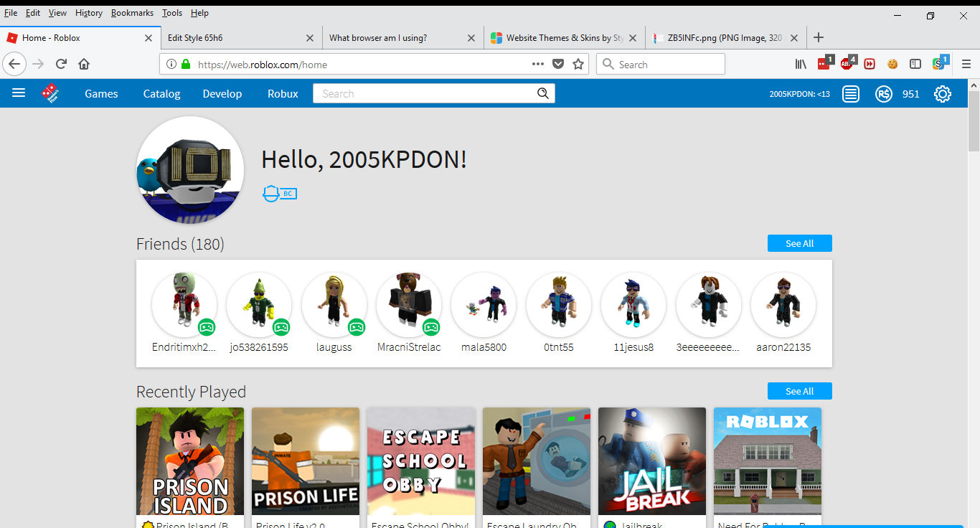Go to the browser home page

coord(84,64)
